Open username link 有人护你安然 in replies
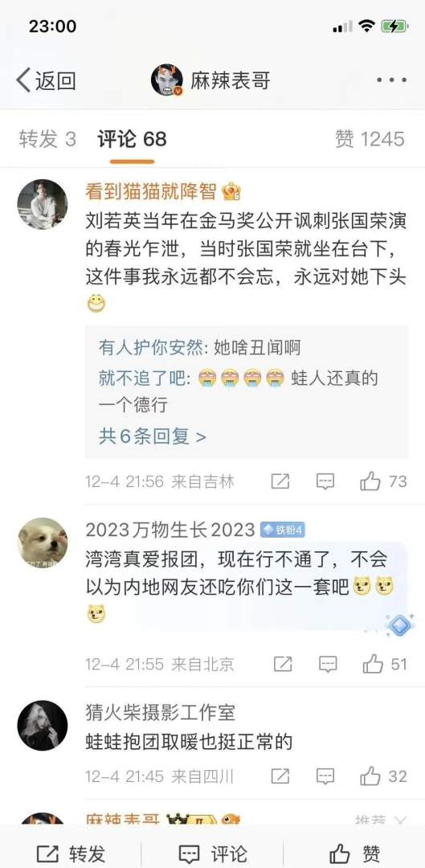 (x=148, y=348)
